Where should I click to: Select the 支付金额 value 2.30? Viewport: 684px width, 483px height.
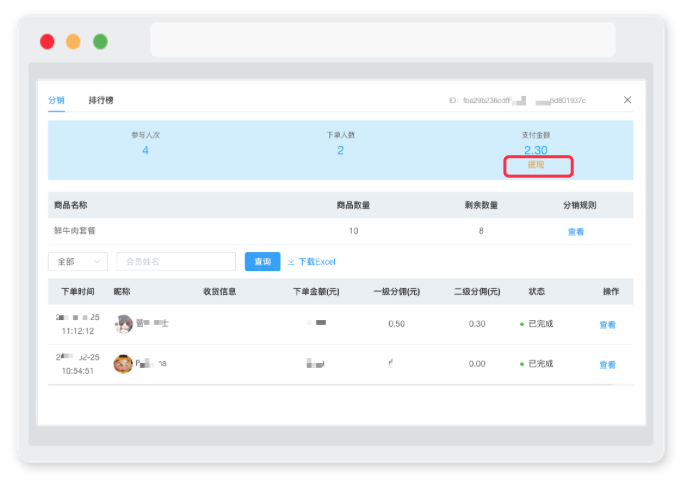pyautogui.click(x=536, y=150)
